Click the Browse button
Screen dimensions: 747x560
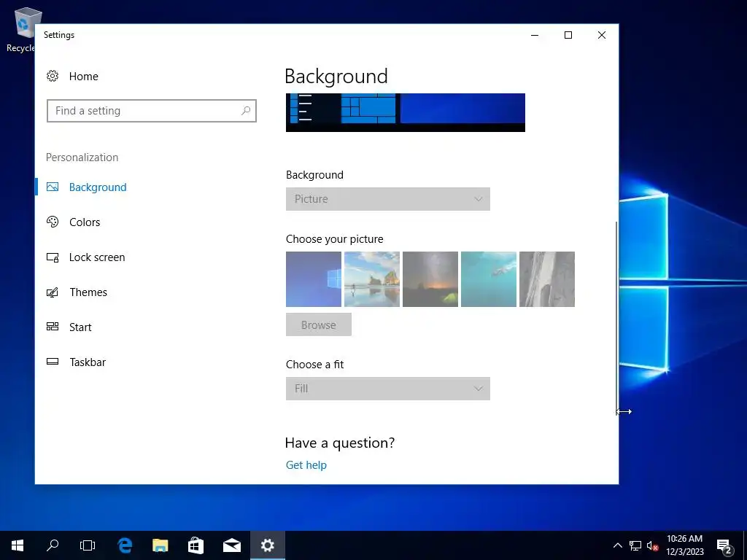pyautogui.click(x=319, y=324)
